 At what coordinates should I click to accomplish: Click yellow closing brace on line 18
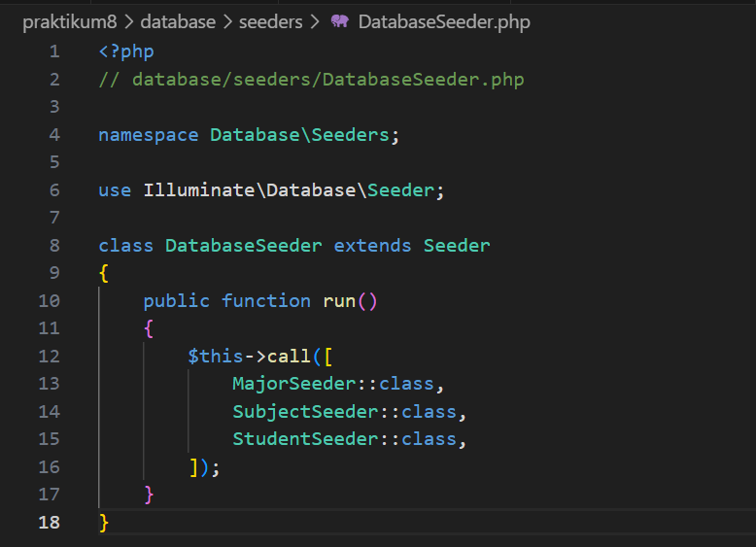tap(104, 523)
